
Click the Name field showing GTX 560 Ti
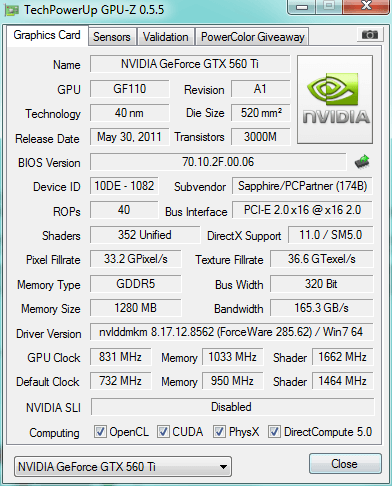[190, 64]
